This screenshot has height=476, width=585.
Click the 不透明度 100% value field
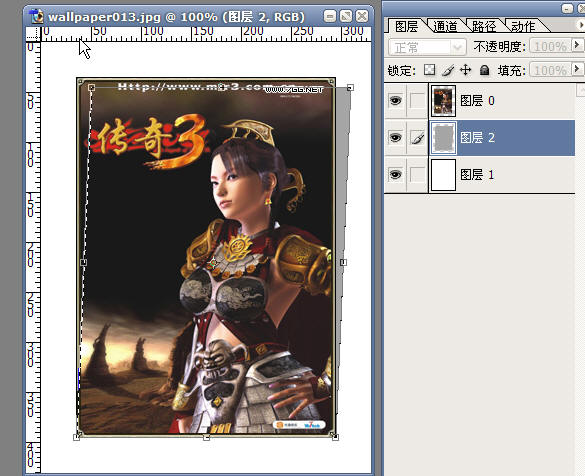tap(551, 46)
